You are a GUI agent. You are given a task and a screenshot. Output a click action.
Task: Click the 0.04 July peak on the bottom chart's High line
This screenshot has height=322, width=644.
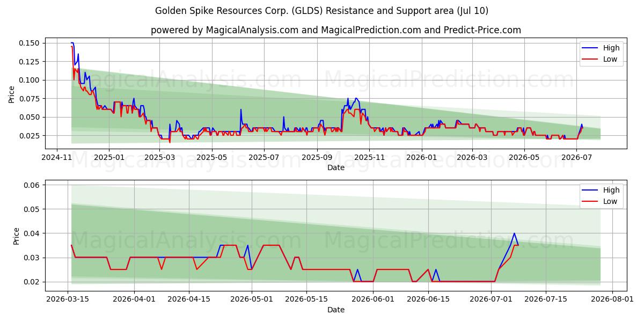click(514, 233)
